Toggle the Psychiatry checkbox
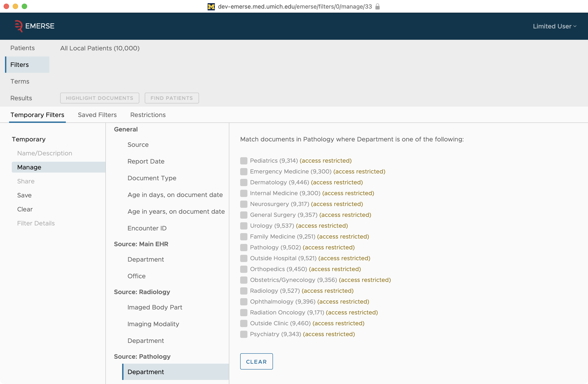Viewport: 588px width, 384px height. 244,334
